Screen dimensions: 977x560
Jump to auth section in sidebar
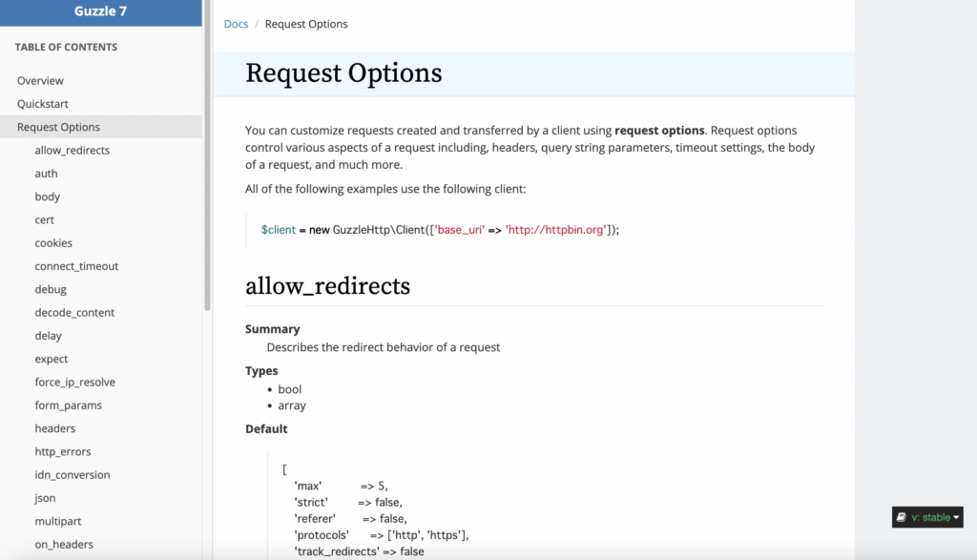46,174
